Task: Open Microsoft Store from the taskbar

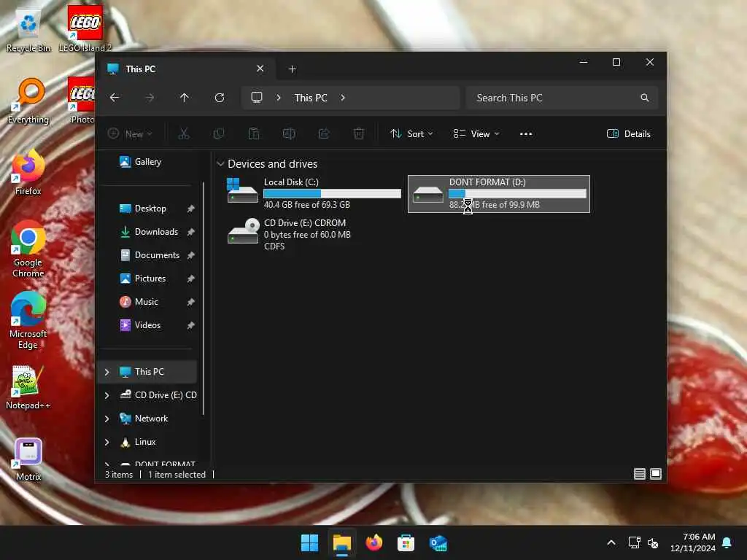Action: coord(406,542)
